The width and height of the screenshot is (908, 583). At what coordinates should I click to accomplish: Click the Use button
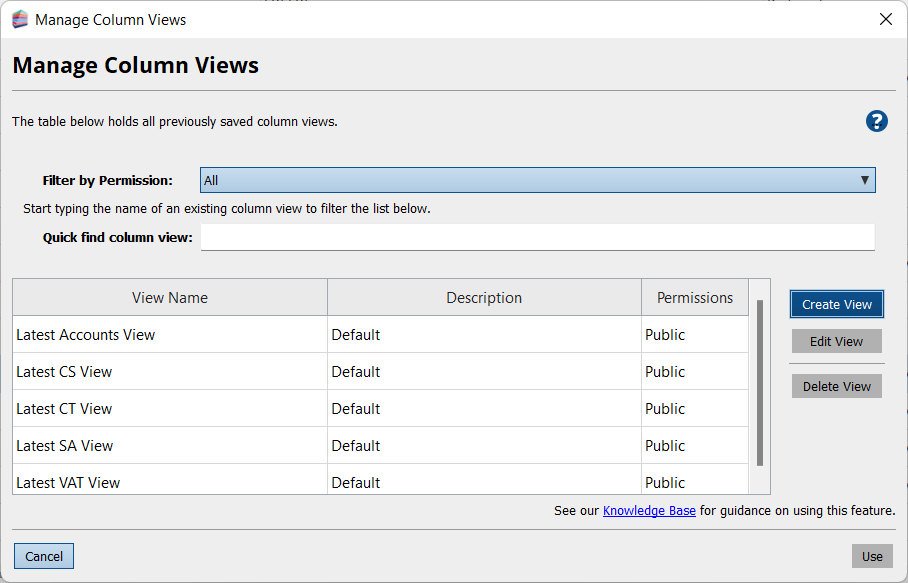point(872,556)
